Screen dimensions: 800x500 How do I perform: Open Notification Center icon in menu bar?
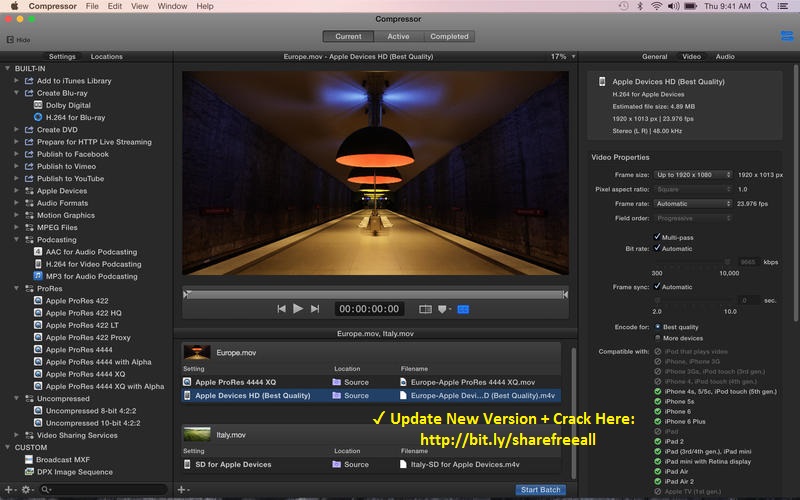pyautogui.click(x=783, y=6)
